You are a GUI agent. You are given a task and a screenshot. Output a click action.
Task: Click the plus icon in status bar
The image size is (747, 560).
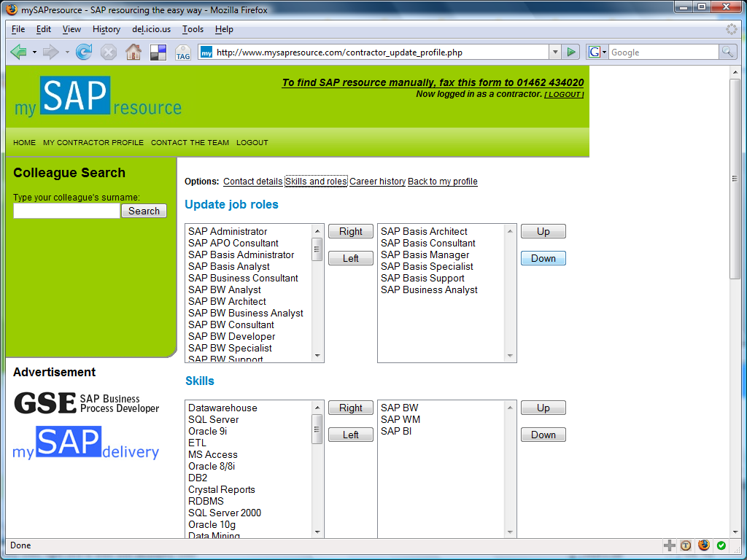(670, 545)
